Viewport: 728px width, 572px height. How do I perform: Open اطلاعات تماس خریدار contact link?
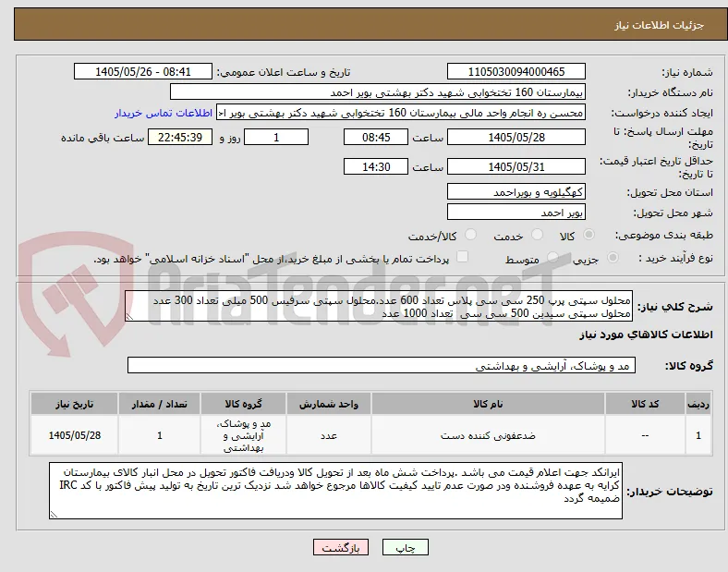tap(164, 113)
